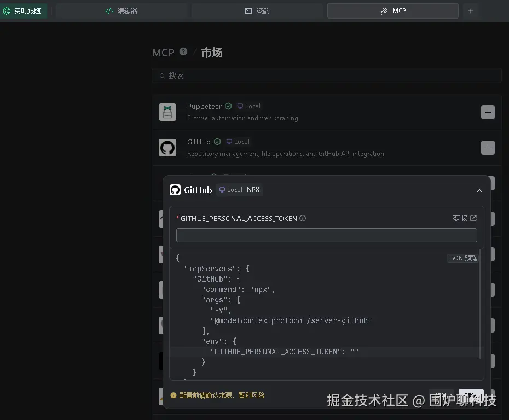Click the external-link icon next to 获取
Viewport: 509px width, 420px height.
473,218
